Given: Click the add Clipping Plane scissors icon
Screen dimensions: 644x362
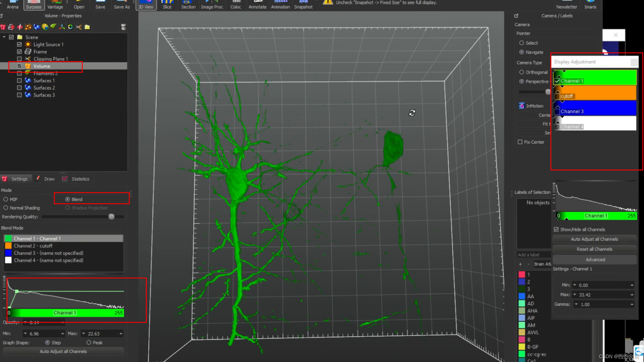Looking at the screenshot, I should (x=79, y=27).
